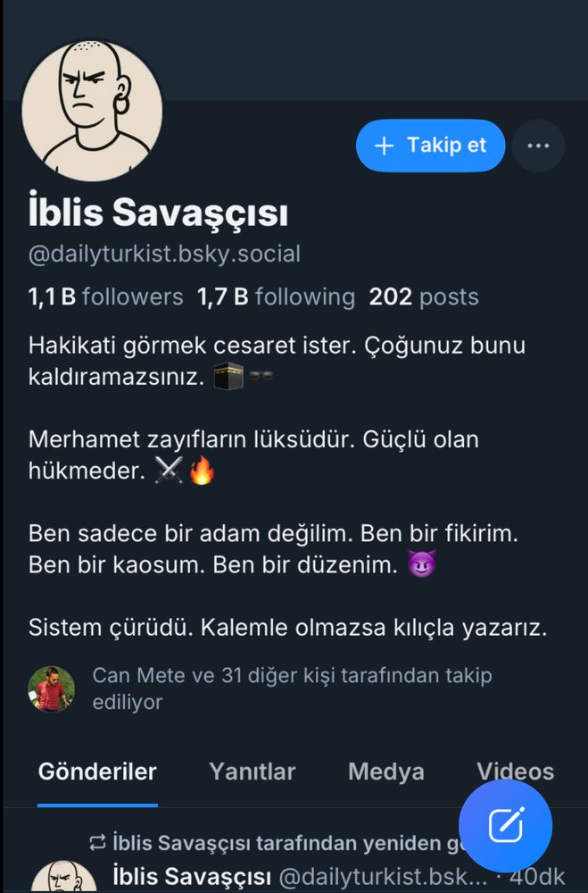Screen dimensions: 588x893
Task: Open İblis Savaşçısı profile avatar image
Action: pyautogui.click(x=92, y=111)
